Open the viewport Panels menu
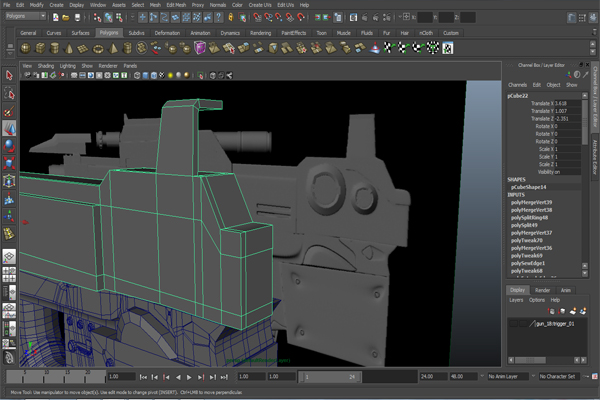This screenshot has width=600, height=400. (x=130, y=66)
